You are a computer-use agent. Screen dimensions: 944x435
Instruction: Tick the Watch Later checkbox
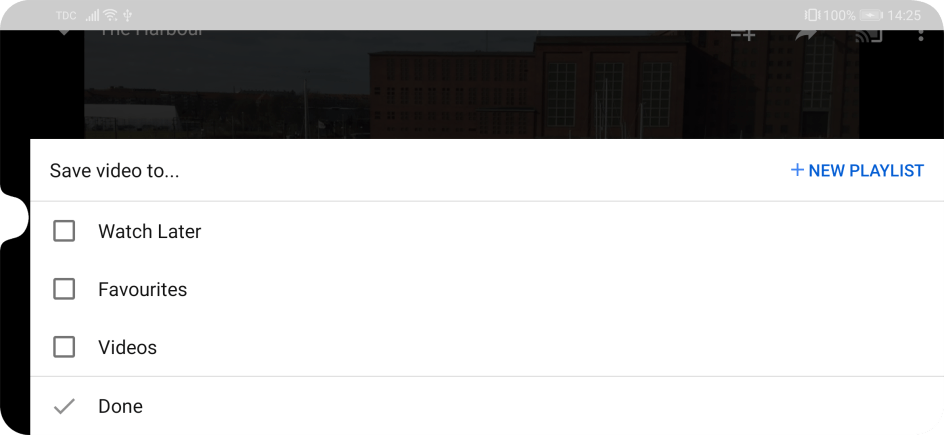point(64,231)
